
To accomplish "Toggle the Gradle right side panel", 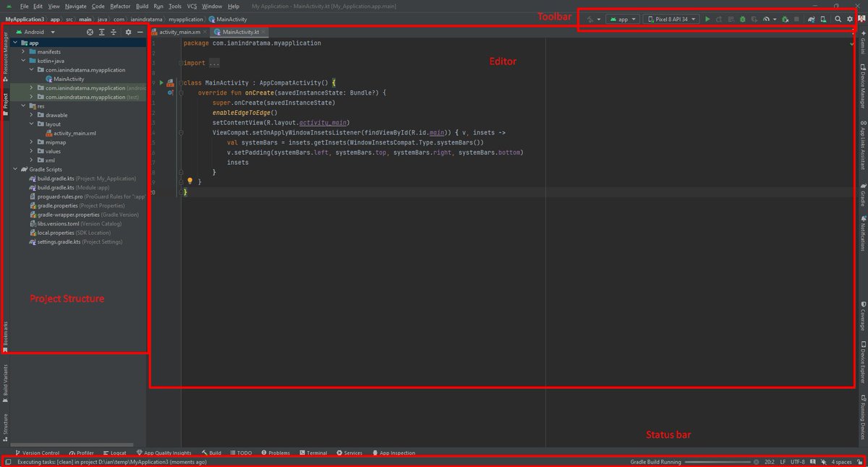I will coord(862,196).
